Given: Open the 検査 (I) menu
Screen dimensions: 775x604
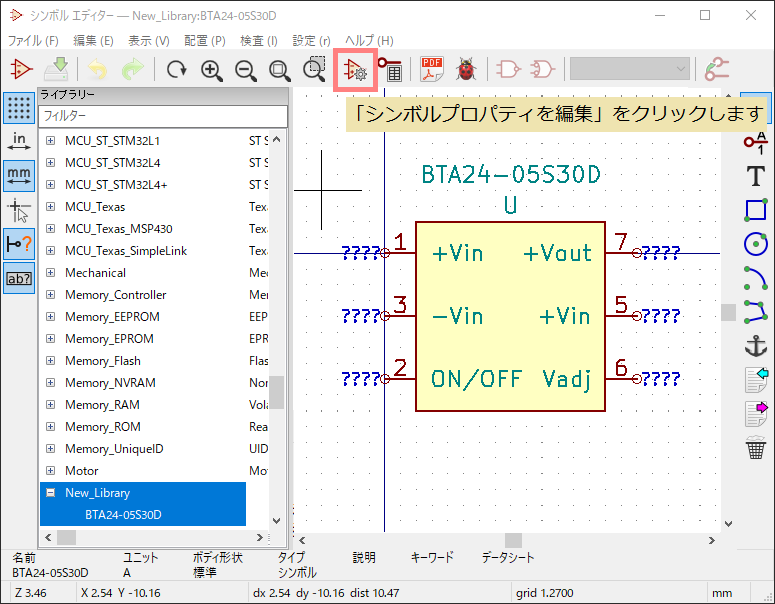Looking at the screenshot, I should click(x=259, y=41).
